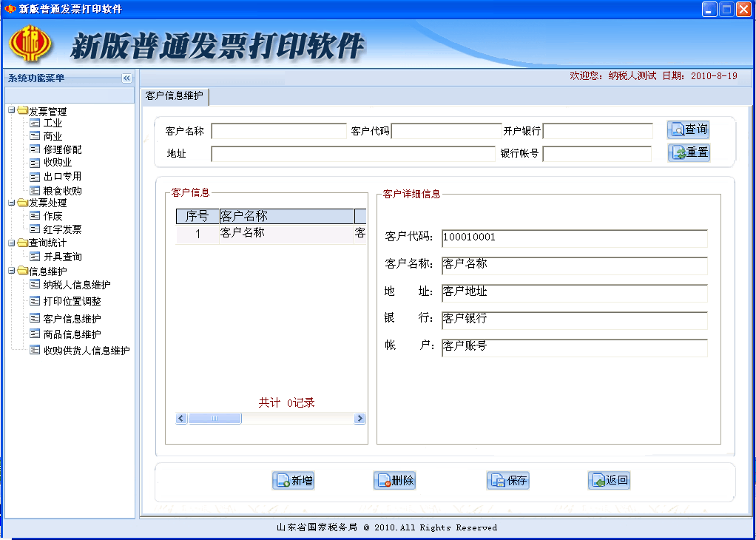Click the document icon beside 作废
Viewport: 756px width, 540px height.
[34, 215]
